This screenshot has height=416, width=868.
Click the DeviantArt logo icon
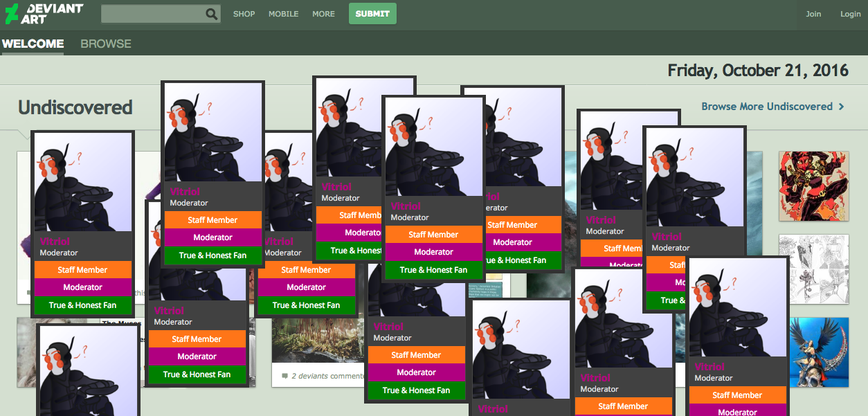pos(12,14)
